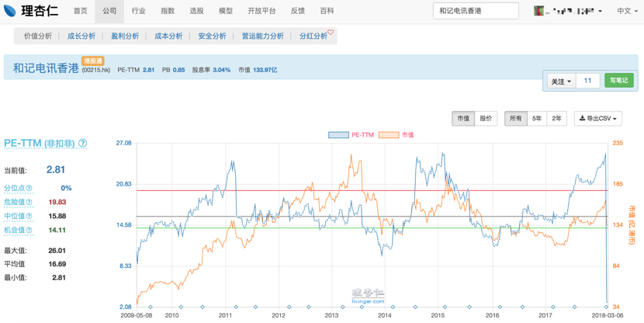Viewport: 644px width, 323px height.
Task: Click help icon next to 分位点
Action: click(x=29, y=188)
